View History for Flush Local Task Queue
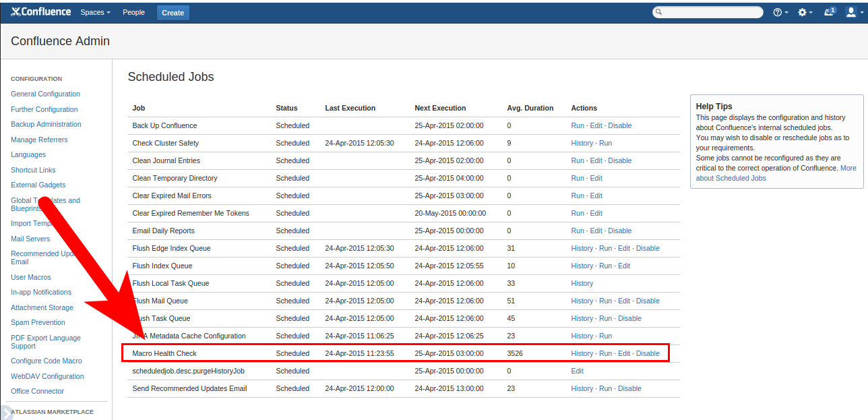 pyautogui.click(x=582, y=284)
